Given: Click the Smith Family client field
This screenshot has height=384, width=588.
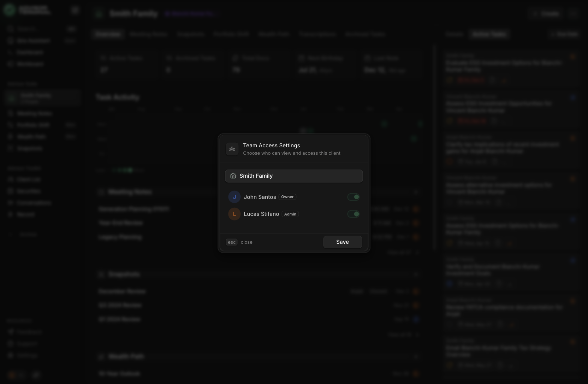Looking at the screenshot, I should click(x=294, y=176).
